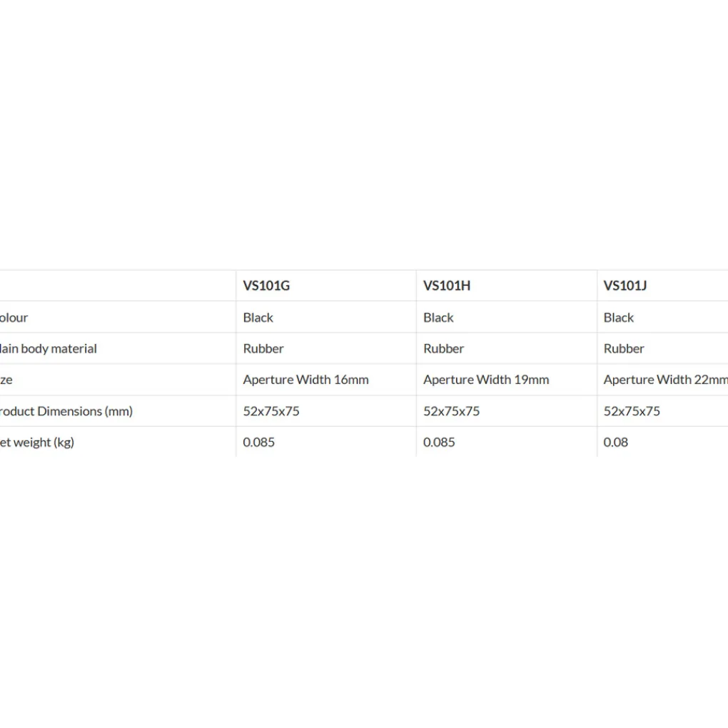Click the VS101J column header

625,285
